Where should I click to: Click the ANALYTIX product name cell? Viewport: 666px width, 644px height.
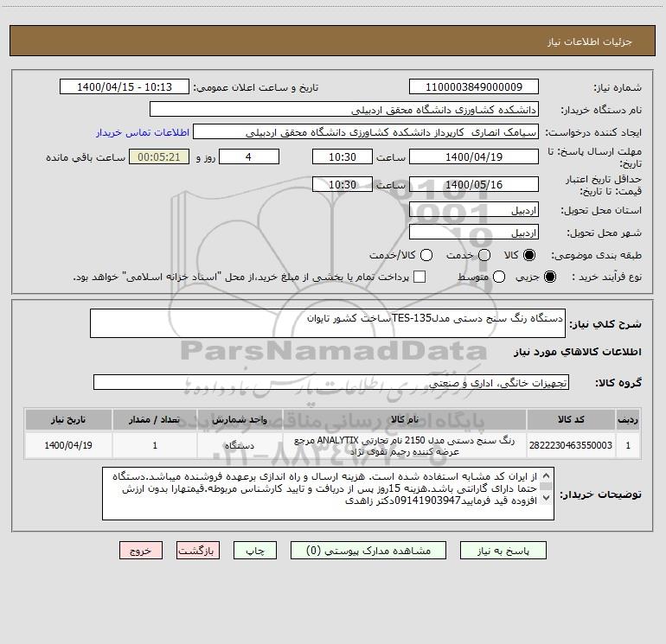pyautogui.click(x=405, y=445)
